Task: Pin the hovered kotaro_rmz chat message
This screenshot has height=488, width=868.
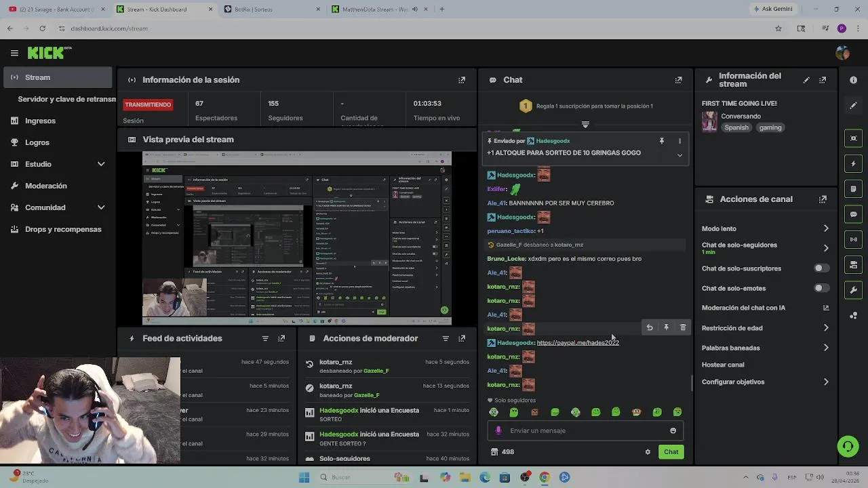Action: pos(666,327)
